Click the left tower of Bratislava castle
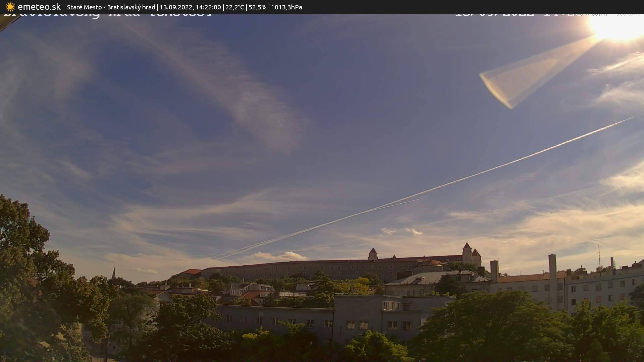Screen dimensions: 644x362 coord(373,254)
